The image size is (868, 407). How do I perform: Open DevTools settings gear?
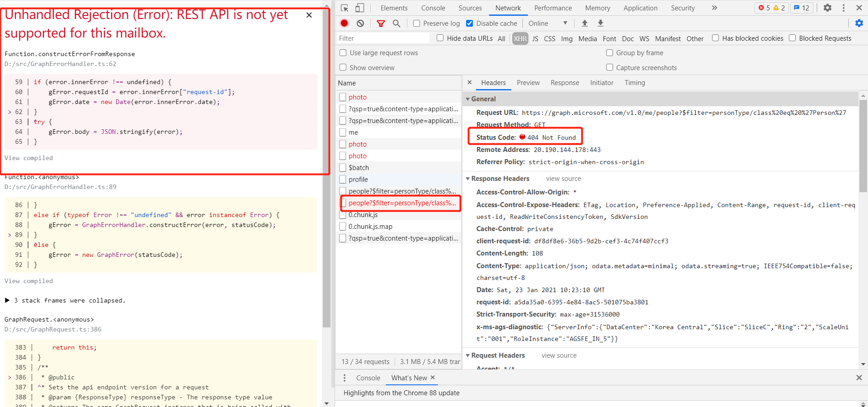pos(827,8)
